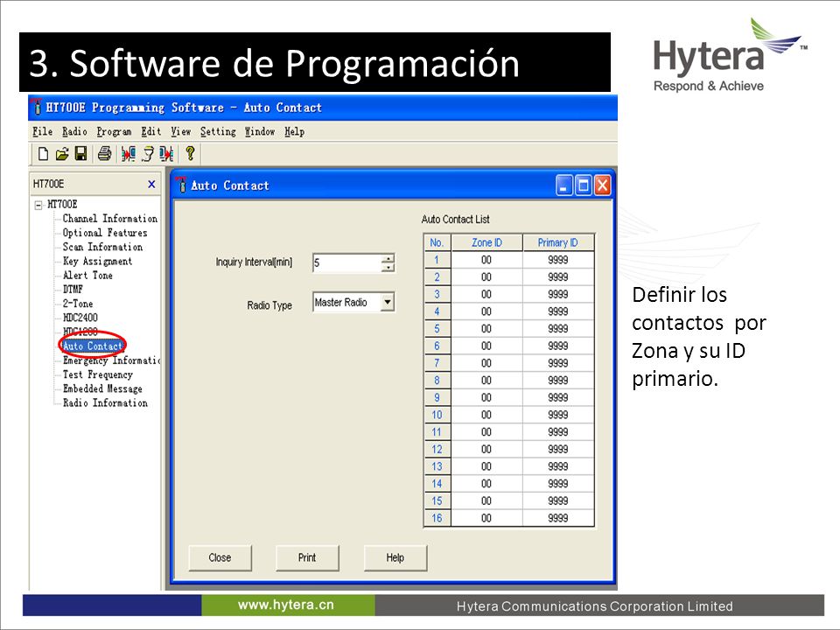Image resolution: width=840 pixels, height=630 pixels.
Task: Decrease Inquiry Interval with the down arrow
Action: coord(388,267)
